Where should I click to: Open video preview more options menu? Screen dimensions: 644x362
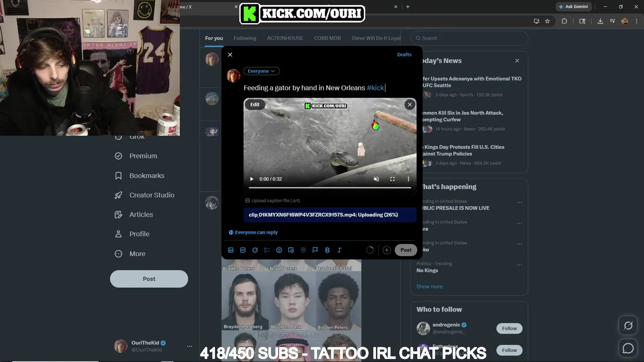(x=409, y=179)
